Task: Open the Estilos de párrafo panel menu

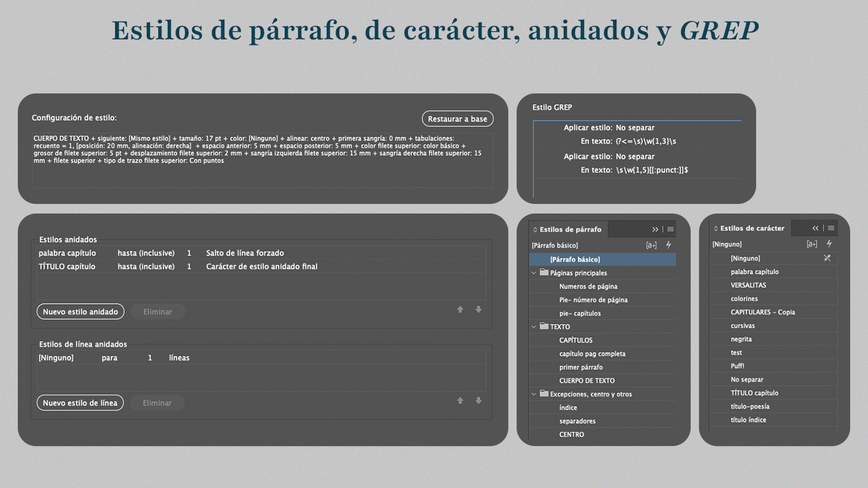Action: (x=670, y=229)
